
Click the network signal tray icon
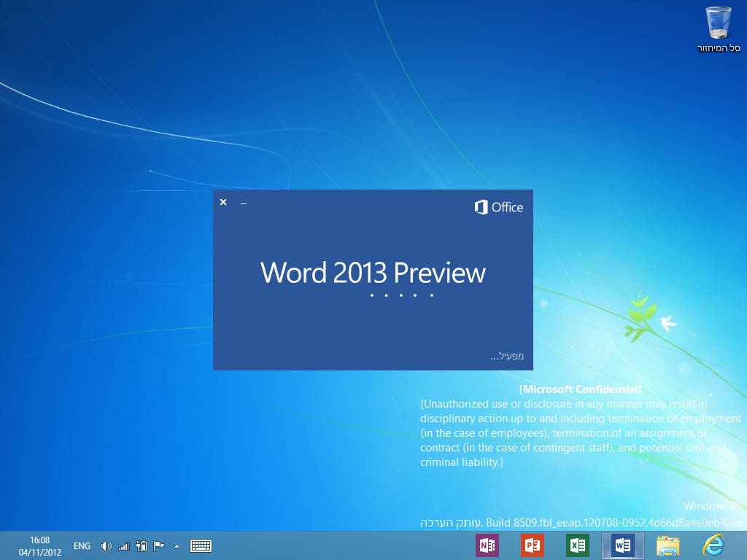(x=124, y=545)
